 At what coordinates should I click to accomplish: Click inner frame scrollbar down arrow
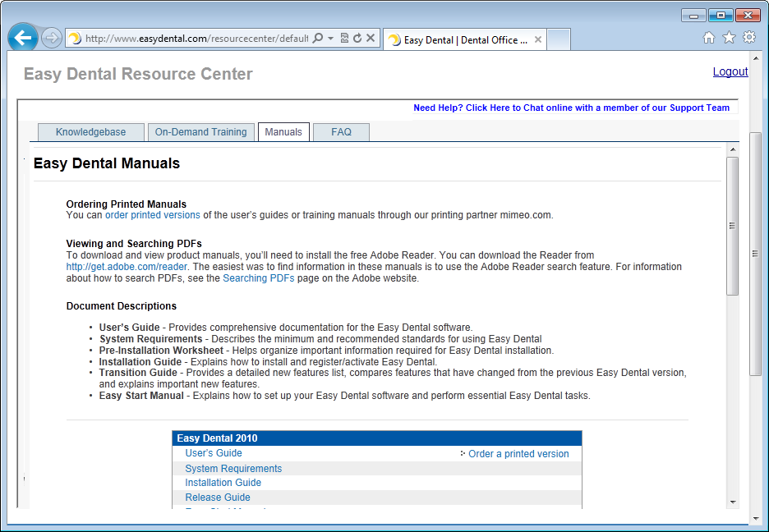pos(733,502)
